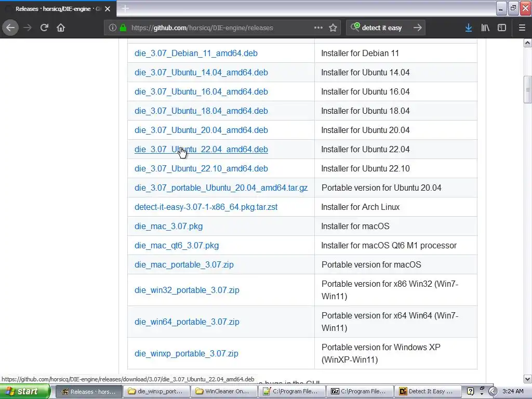Click the vertical scrollbar thumb

tap(528, 89)
